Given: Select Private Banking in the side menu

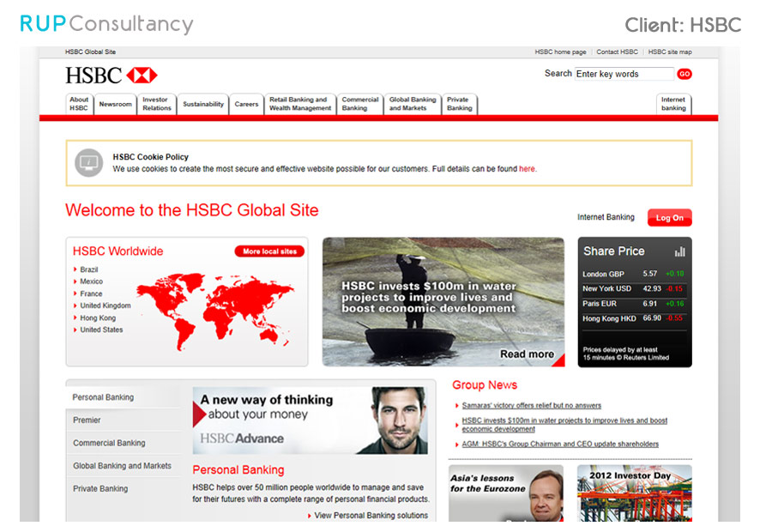Looking at the screenshot, I should pyautogui.click(x=124, y=488).
